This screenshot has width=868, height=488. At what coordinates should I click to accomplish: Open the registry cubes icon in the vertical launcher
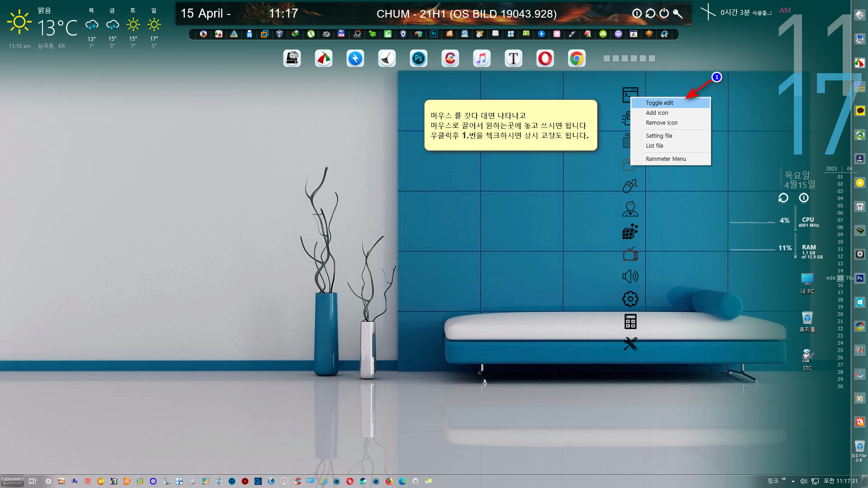[630, 232]
